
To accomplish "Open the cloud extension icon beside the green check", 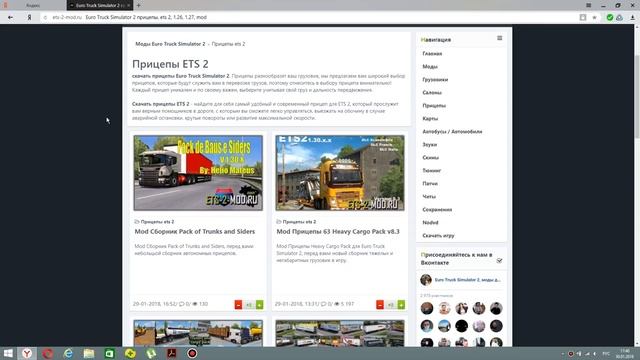I will (619, 18).
